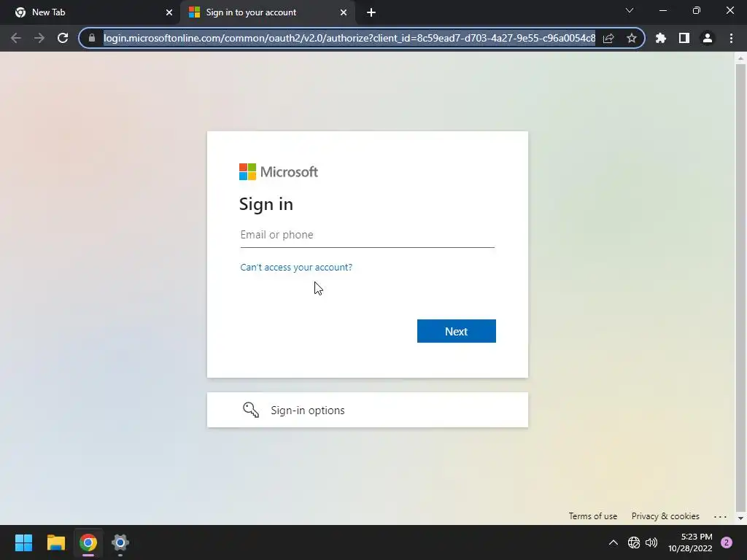This screenshot has height=560, width=747.
Task: Open network status tray icon
Action: [634, 542]
